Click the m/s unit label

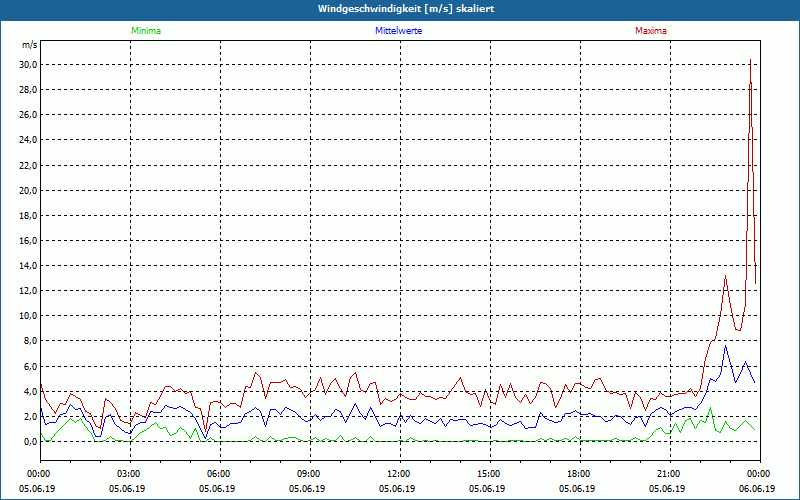point(30,45)
